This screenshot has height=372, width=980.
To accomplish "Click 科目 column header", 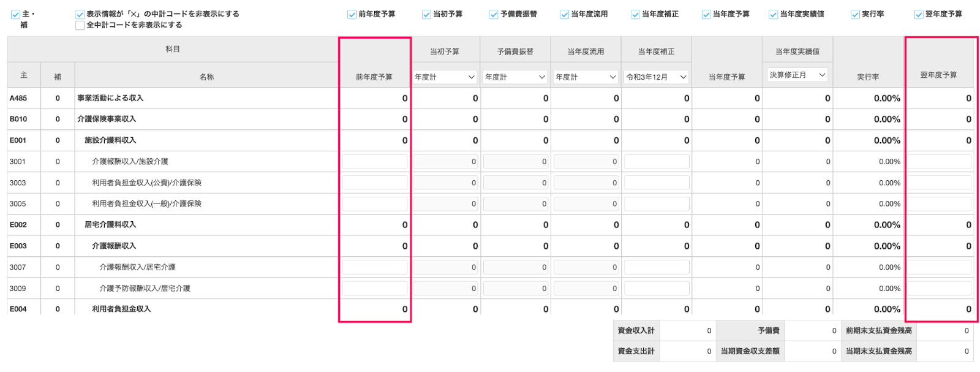I will pos(173,49).
